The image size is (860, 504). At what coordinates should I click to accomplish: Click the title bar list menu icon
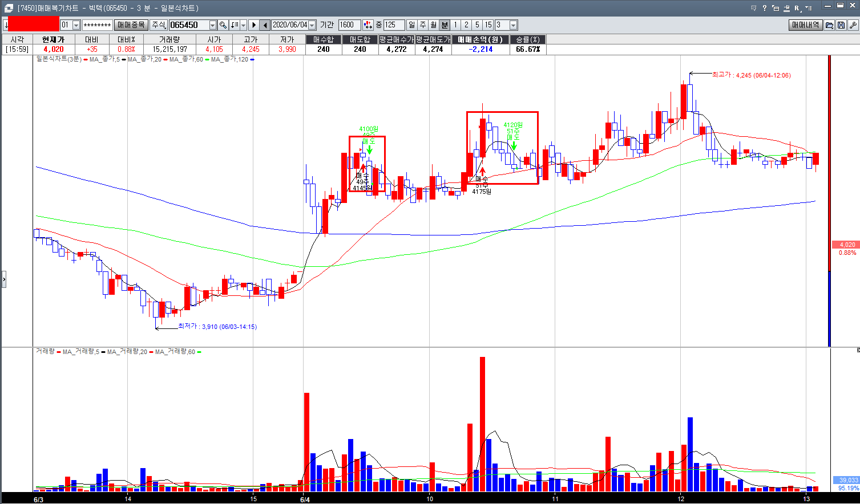[x=808, y=8]
